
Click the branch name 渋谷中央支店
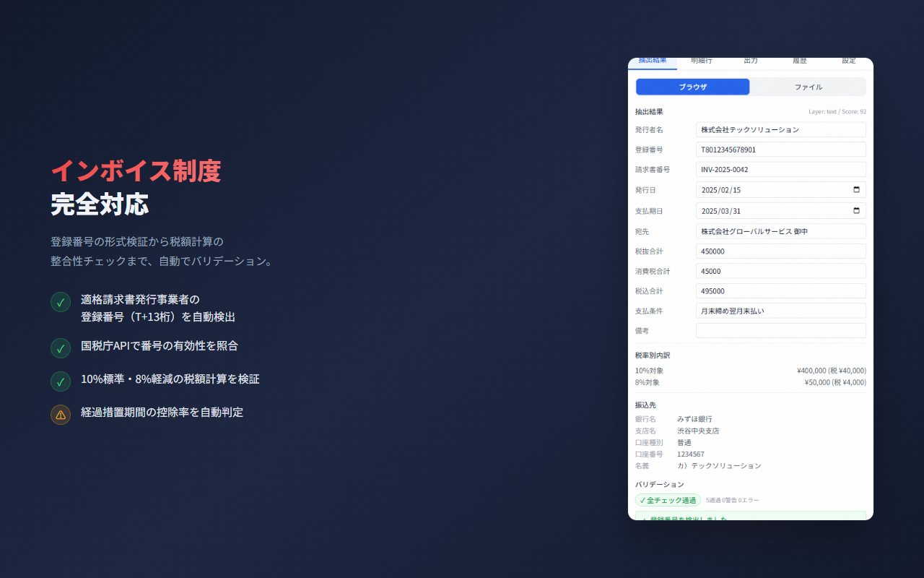(x=698, y=431)
